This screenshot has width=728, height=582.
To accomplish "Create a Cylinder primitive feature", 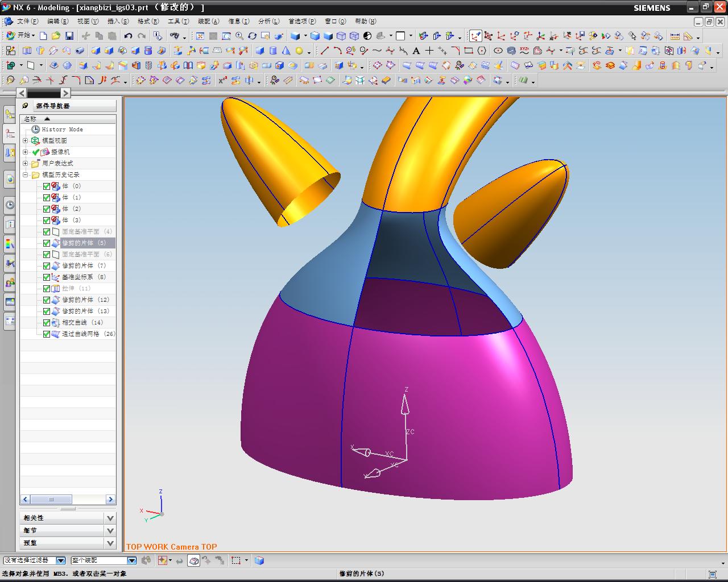I will tap(273, 51).
